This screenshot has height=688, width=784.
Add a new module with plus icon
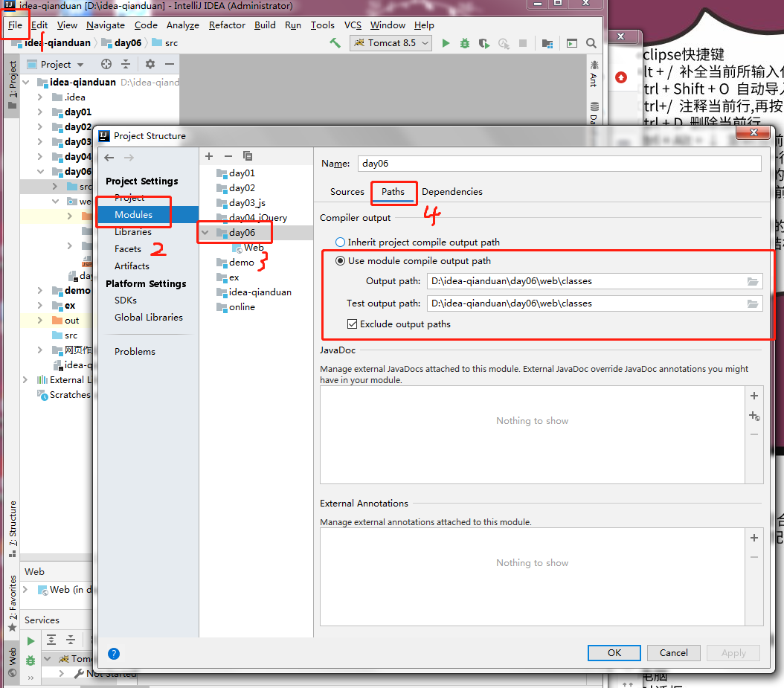[x=209, y=156]
